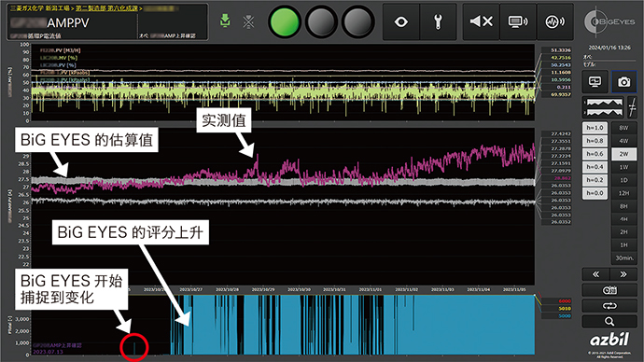Click the 51.3326 value readout
The height and width of the screenshot is (362, 644).
(561, 50)
